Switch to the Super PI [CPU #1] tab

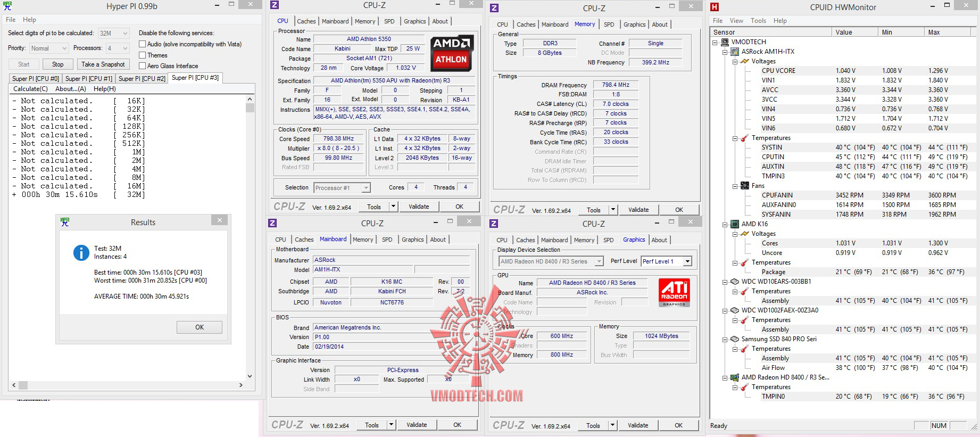[89, 79]
